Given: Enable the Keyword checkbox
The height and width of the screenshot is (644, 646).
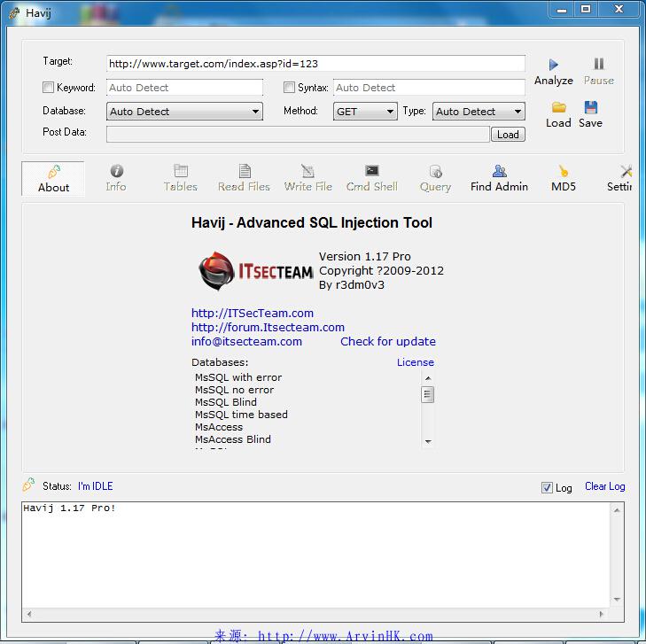Looking at the screenshot, I should (x=48, y=88).
